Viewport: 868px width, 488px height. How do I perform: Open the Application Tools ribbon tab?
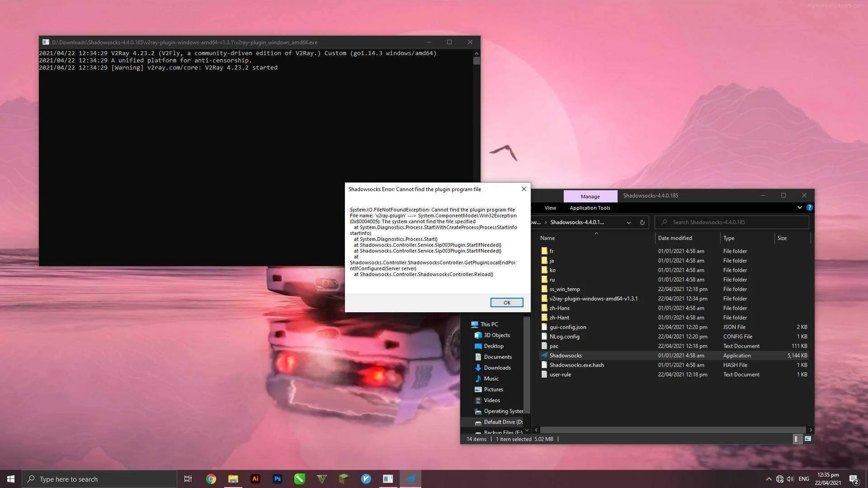pyautogui.click(x=590, y=208)
